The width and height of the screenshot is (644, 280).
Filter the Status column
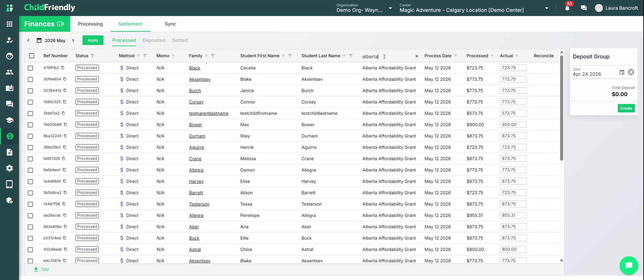[93, 56]
